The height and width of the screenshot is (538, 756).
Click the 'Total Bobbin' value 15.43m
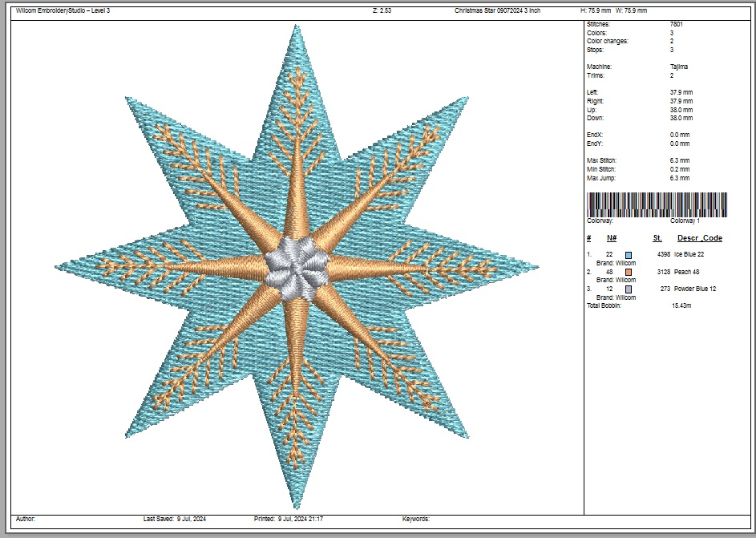(x=682, y=306)
